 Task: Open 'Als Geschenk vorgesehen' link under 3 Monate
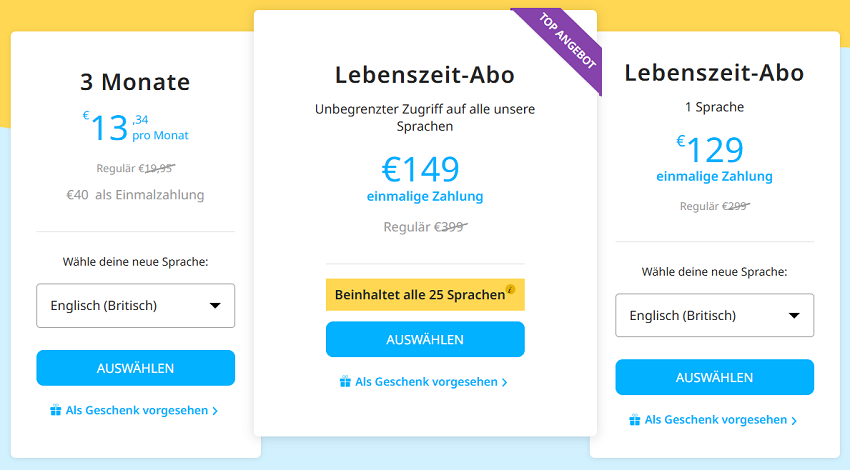(137, 410)
